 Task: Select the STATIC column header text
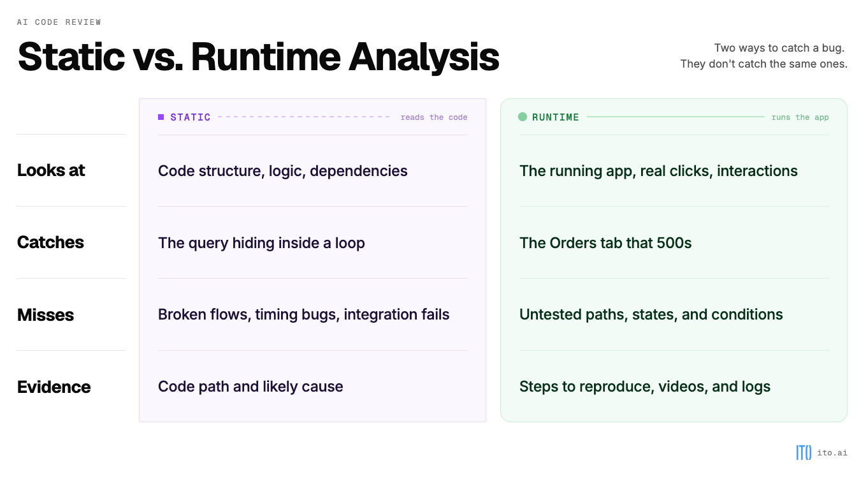pos(191,117)
